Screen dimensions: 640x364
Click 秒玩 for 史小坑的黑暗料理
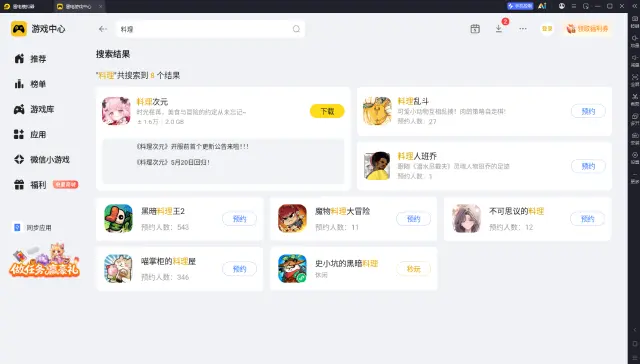(x=413, y=269)
